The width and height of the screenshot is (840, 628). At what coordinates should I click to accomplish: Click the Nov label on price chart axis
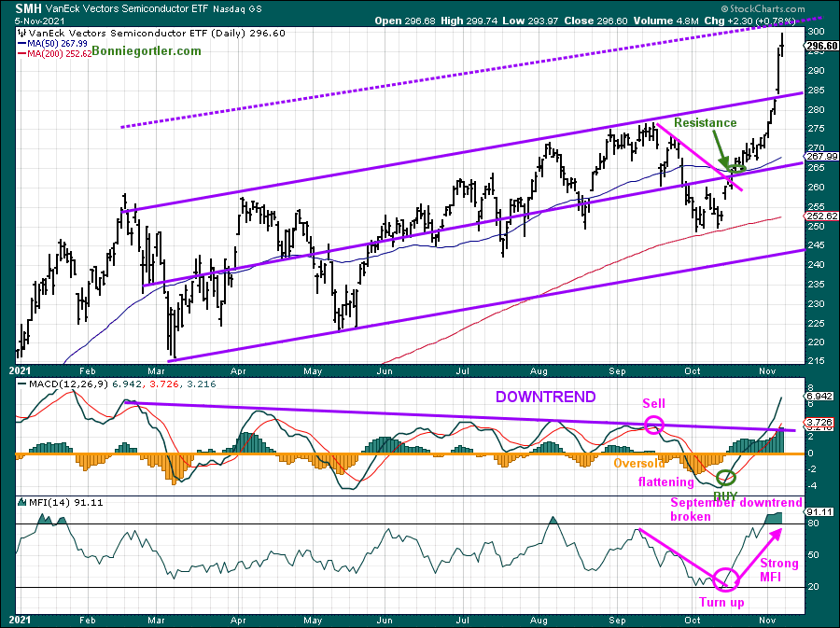click(x=767, y=371)
